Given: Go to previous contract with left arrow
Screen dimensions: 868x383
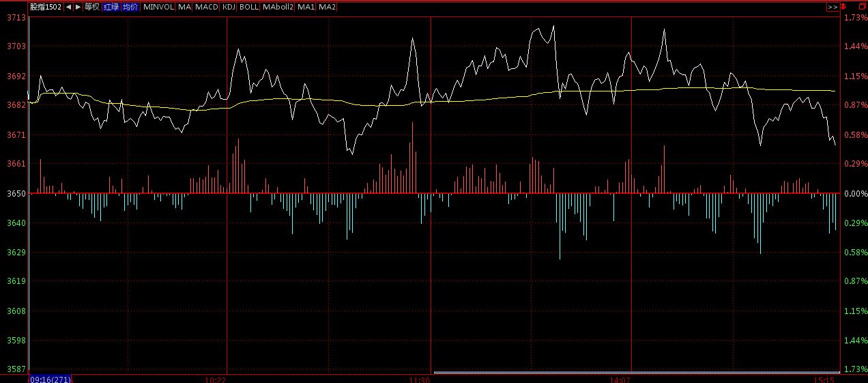Looking at the screenshot, I should [68, 7].
